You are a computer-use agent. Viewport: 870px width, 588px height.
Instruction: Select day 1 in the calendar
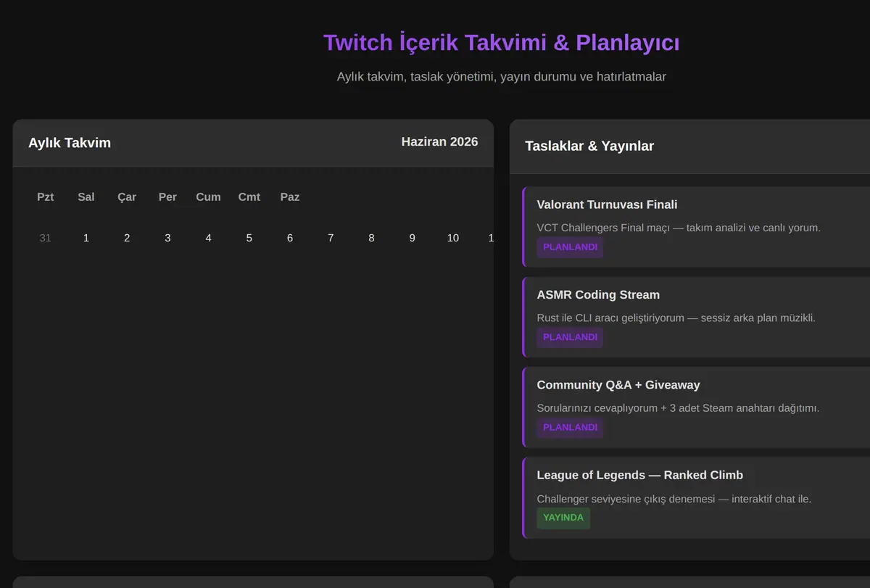[x=86, y=238]
